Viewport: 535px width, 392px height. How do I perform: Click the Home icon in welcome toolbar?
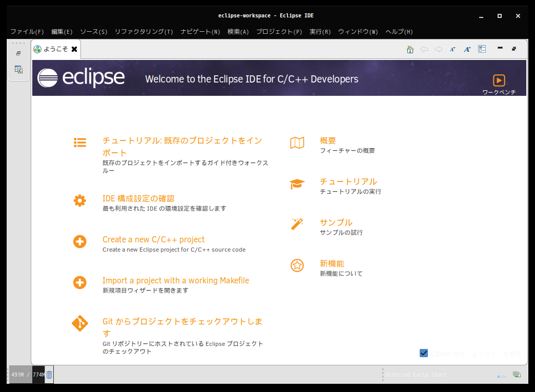pyautogui.click(x=410, y=50)
